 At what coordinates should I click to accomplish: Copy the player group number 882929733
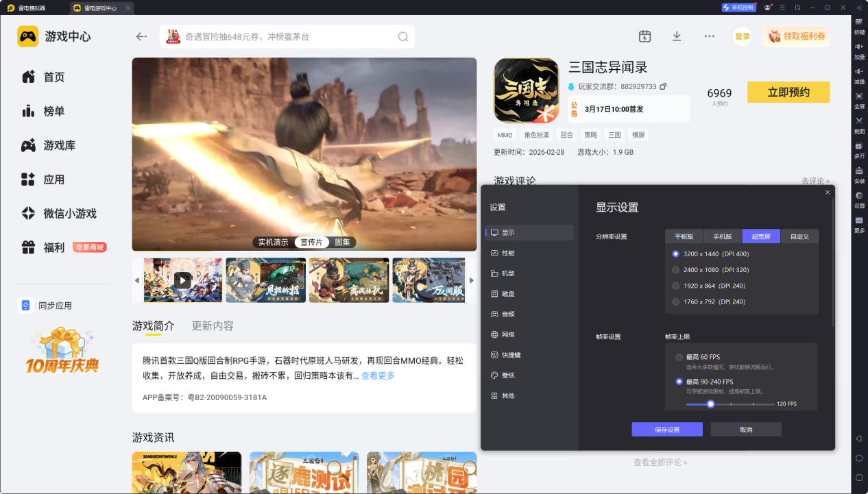tap(663, 87)
